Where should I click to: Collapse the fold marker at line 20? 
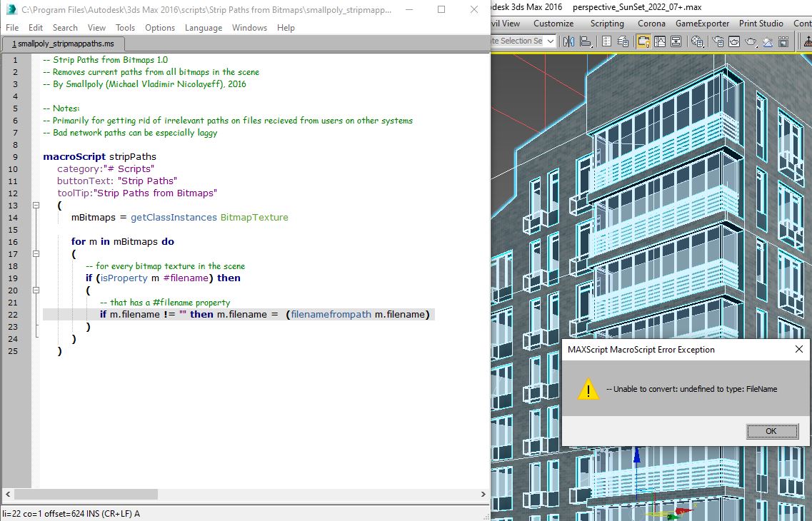tap(36, 290)
